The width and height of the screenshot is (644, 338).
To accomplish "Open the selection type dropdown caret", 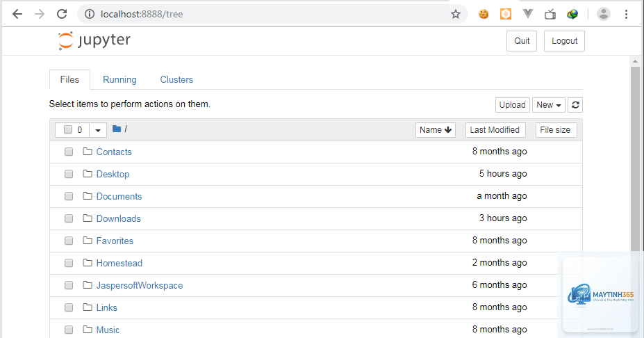I will pos(98,130).
